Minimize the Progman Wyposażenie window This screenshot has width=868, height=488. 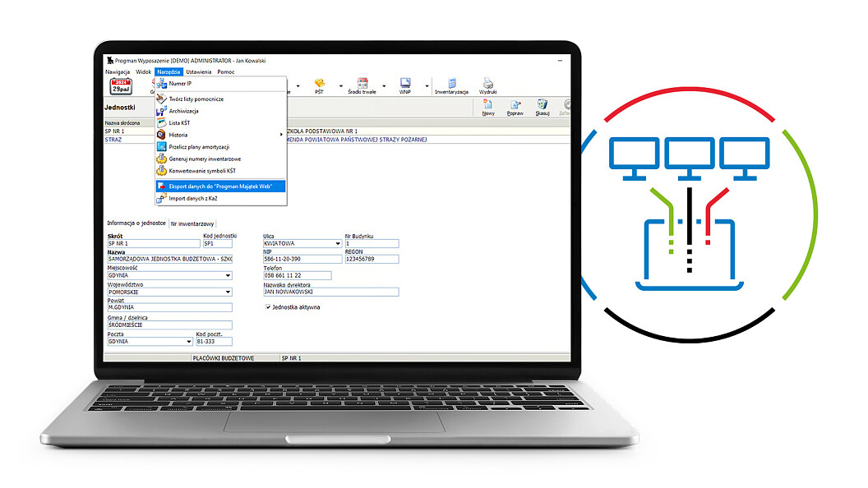point(561,60)
